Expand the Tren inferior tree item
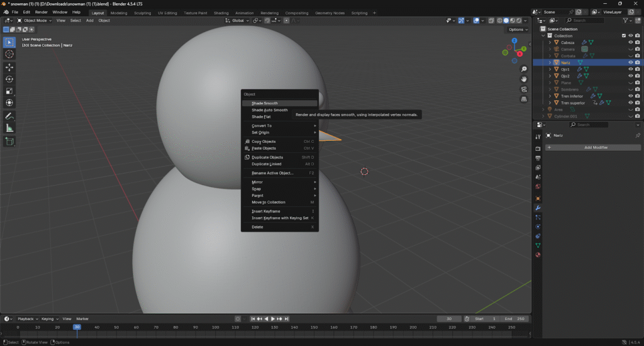Image resolution: width=644 pixels, height=346 pixels. 550,96
